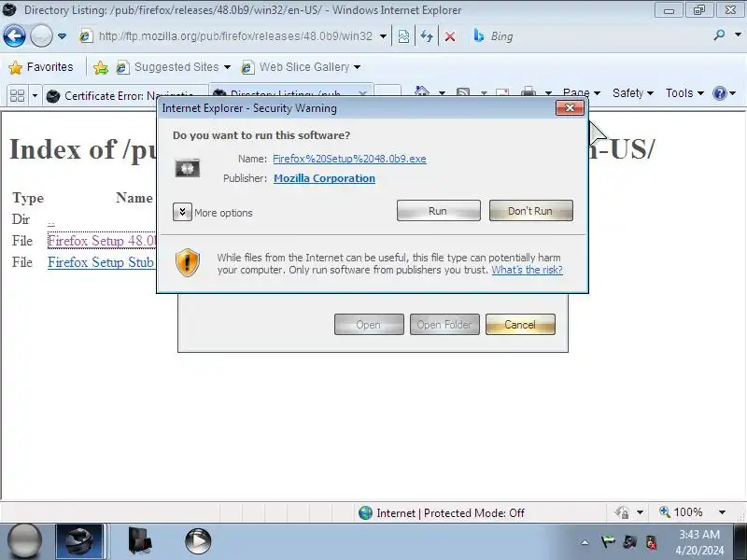Open the Firefox Setup 48.0 file link
Viewport: 747px width, 560px height.
pos(102,241)
